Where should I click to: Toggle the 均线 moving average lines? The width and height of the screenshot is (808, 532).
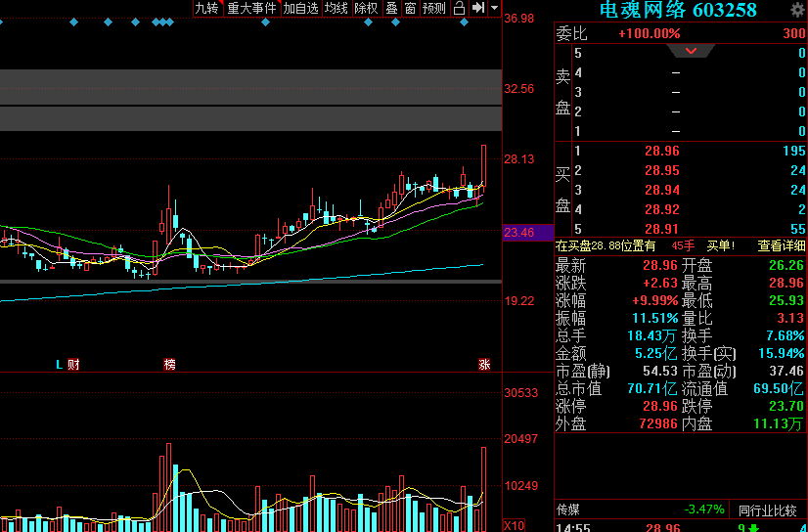click(337, 8)
